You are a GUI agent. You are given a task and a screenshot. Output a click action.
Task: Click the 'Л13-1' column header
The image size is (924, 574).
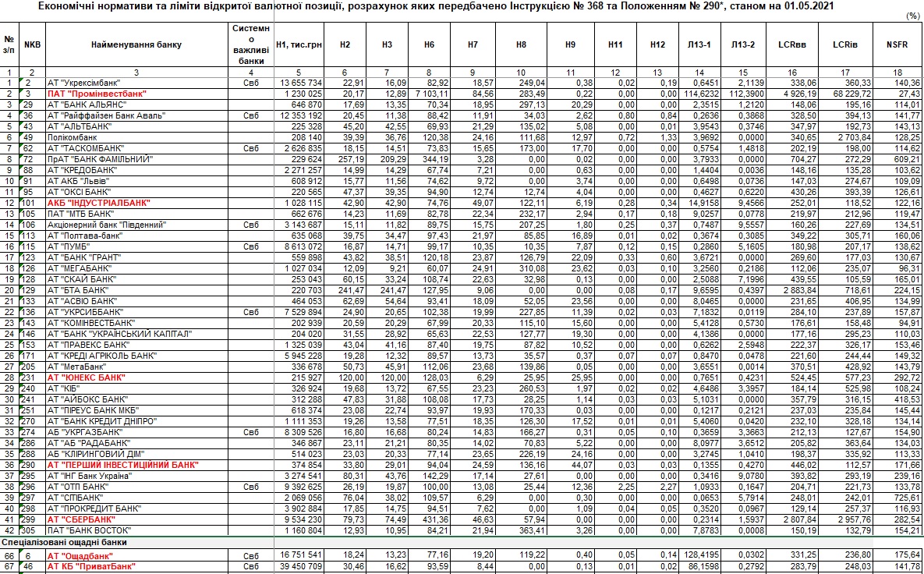699,44
